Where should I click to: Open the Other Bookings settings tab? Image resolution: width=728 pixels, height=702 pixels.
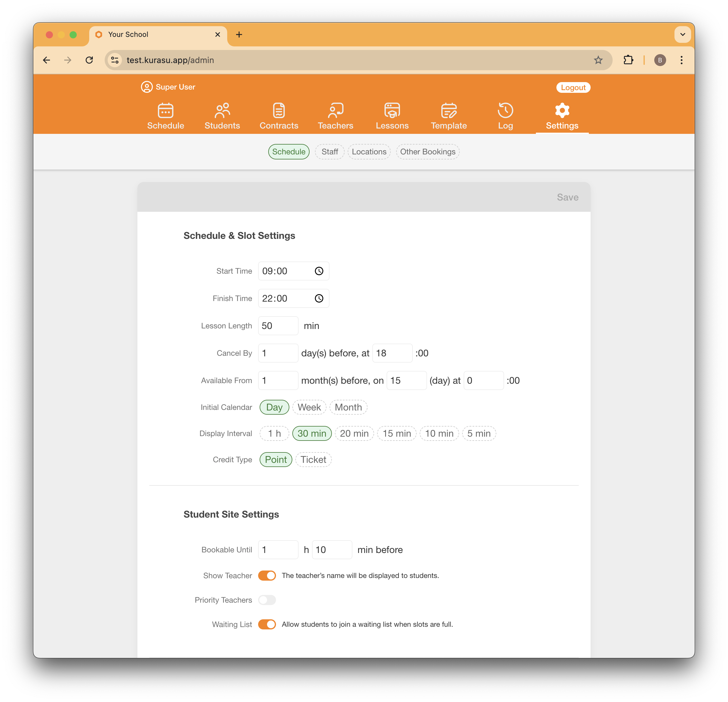428,151
